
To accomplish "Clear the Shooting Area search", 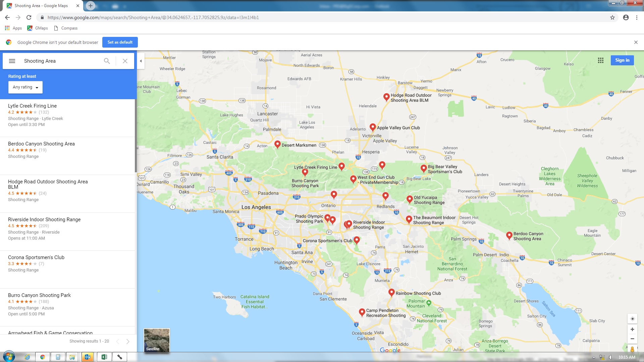I will (125, 61).
